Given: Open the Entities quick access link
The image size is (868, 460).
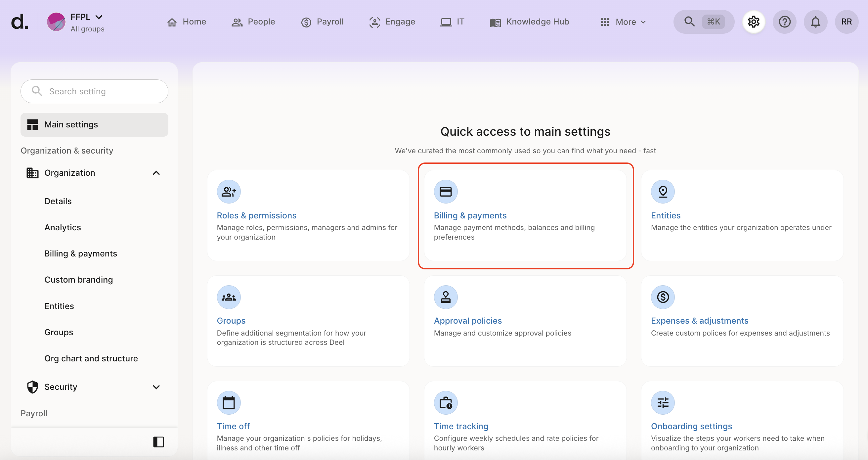Looking at the screenshot, I should [666, 215].
